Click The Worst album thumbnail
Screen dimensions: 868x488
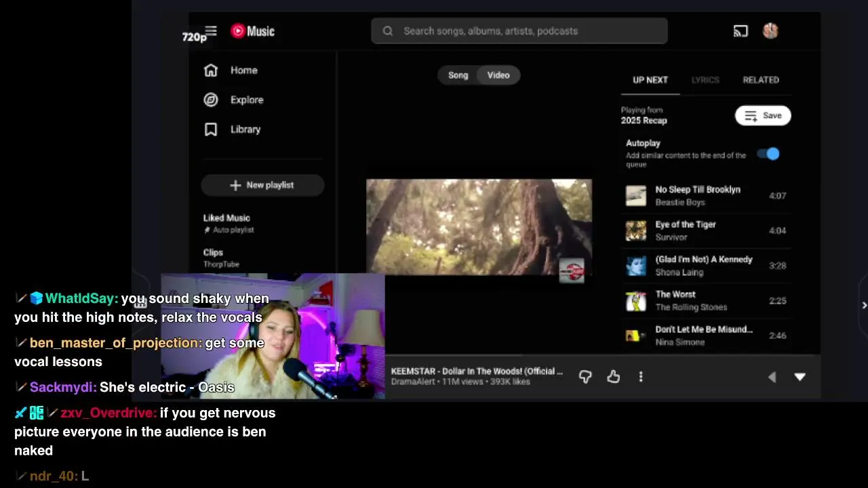click(x=636, y=300)
